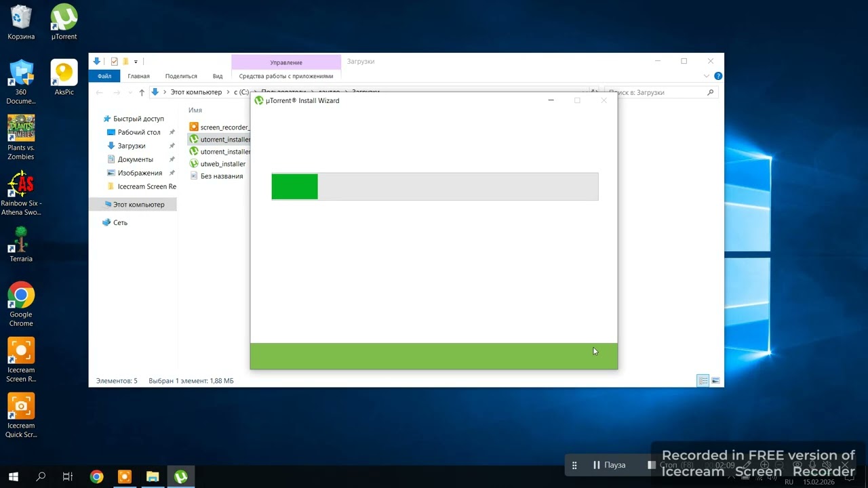Screen dimensions: 868x488
Task: Click the search box Поиск в: Загрузки
Action: [660, 92]
